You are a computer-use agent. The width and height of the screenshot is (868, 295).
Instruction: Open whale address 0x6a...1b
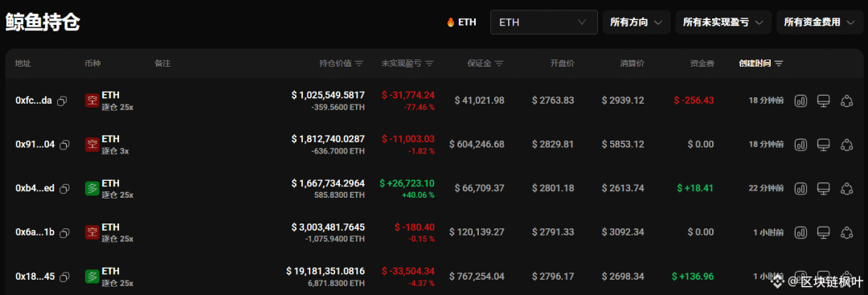(x=35, y=232)
